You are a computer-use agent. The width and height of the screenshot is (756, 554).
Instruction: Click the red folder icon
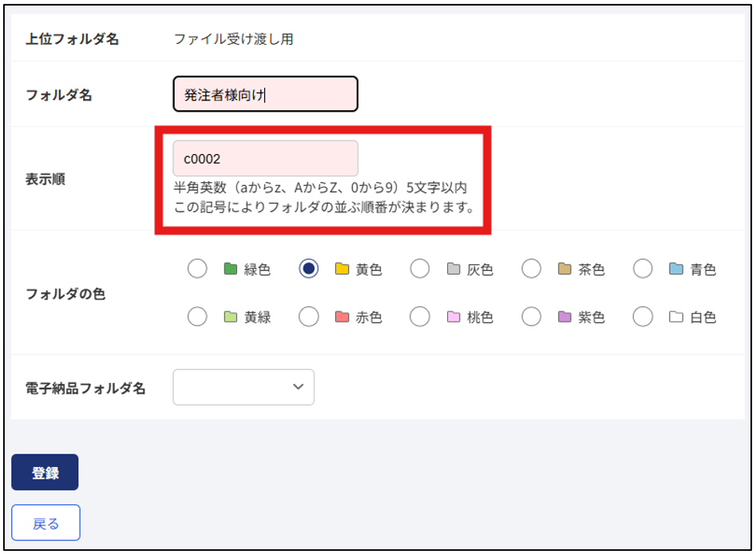coord(342,317)
